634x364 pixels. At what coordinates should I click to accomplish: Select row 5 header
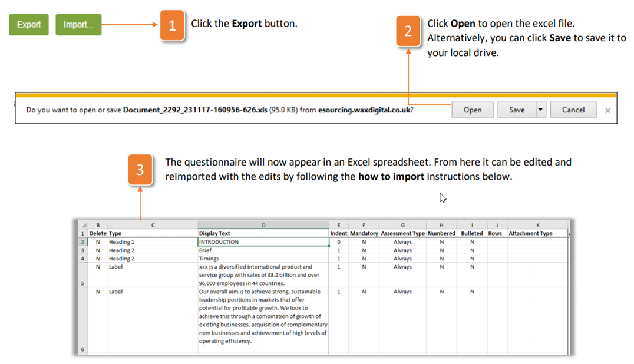pos(83,275)
